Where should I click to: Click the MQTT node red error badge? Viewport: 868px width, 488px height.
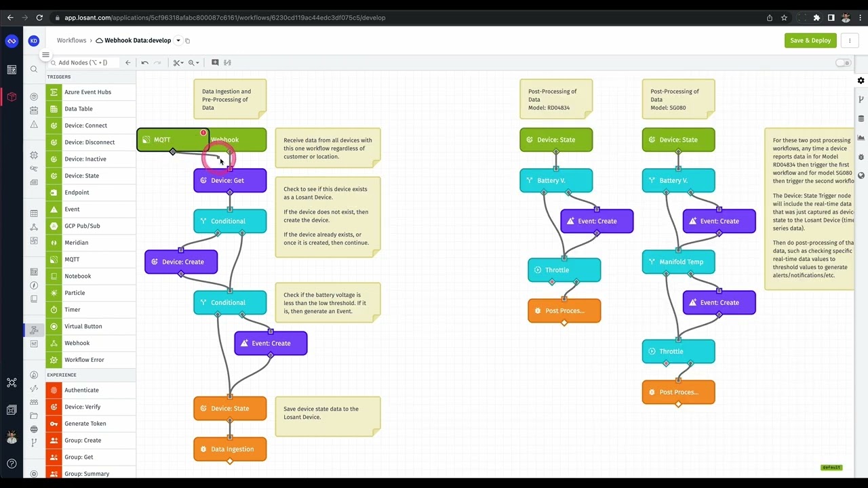[x=203, y=132]
